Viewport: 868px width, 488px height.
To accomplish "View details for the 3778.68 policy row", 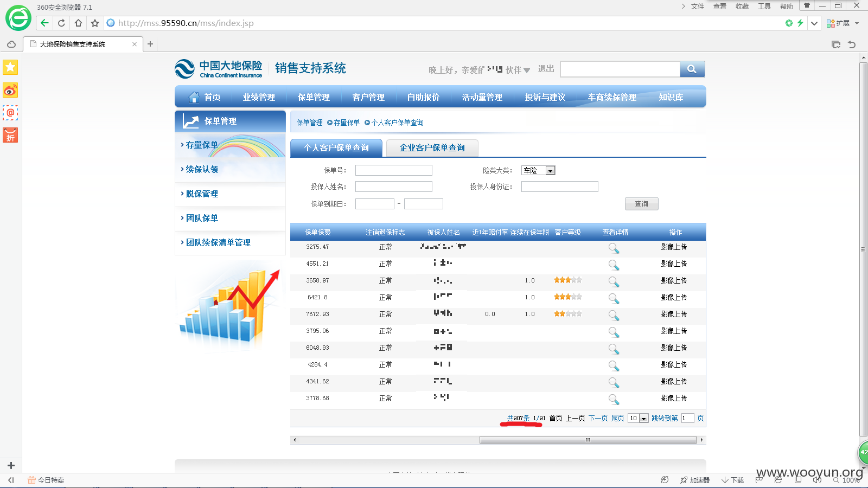I will point(614,399).
